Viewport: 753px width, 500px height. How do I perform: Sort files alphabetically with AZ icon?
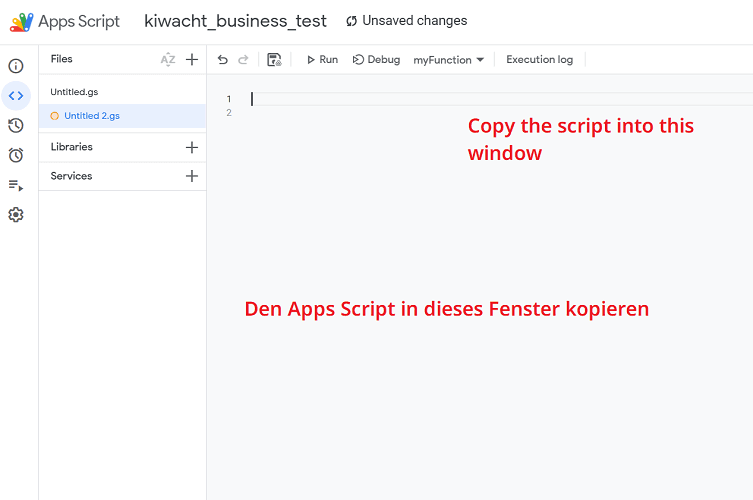[x=168, y=60]
